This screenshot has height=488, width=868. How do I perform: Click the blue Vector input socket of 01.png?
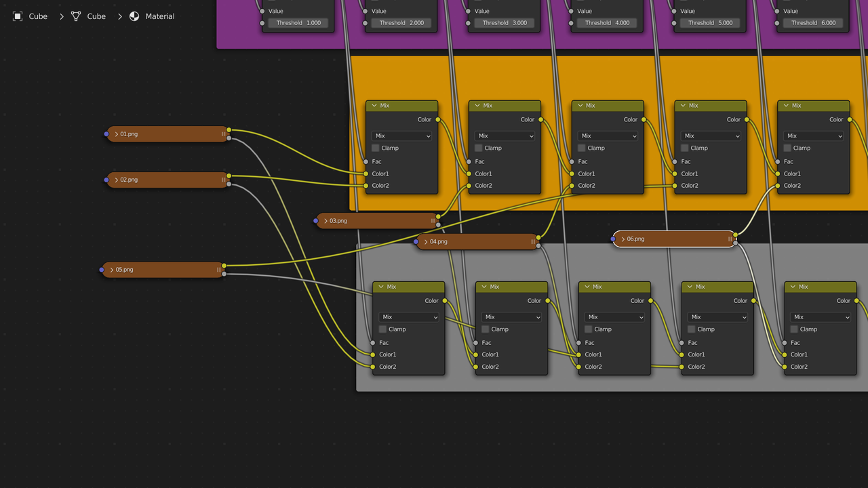point(106,134)
